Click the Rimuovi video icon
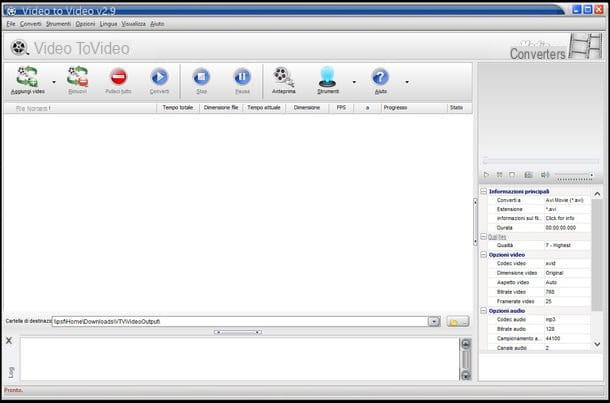The image size is (610, 403). [77, 76]
